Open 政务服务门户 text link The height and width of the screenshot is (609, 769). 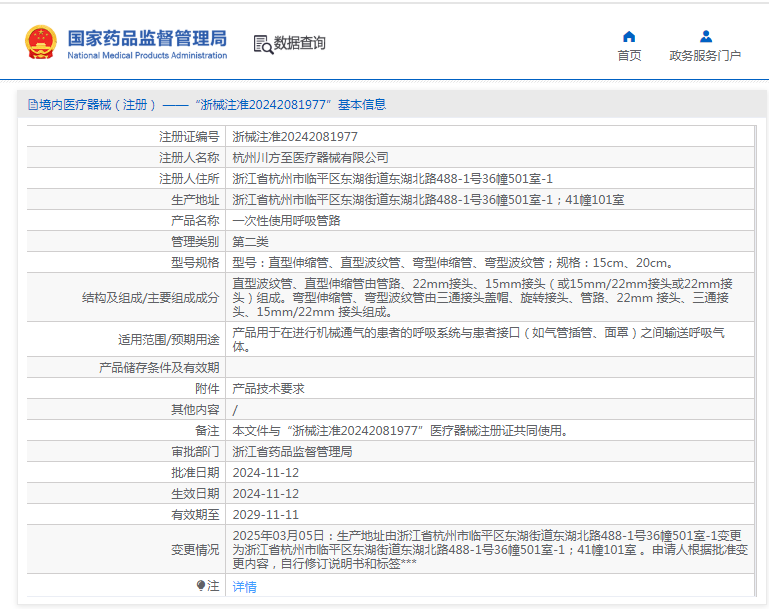(705, 55)
